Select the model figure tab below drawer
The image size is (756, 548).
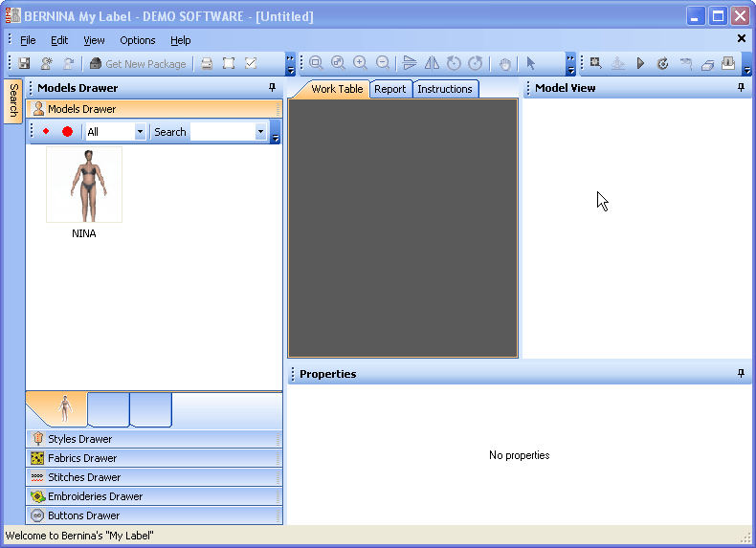coord(64,409)
